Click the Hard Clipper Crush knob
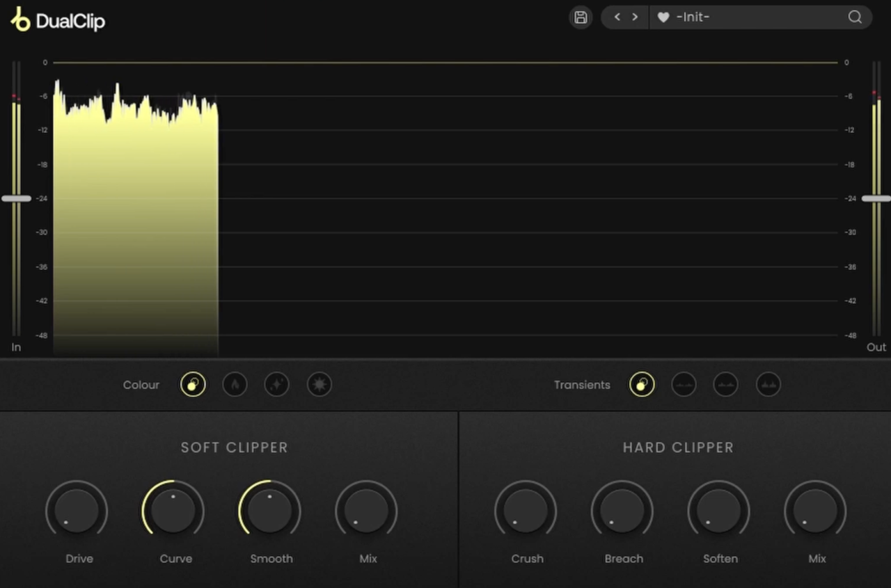 (x=526, y=511)
